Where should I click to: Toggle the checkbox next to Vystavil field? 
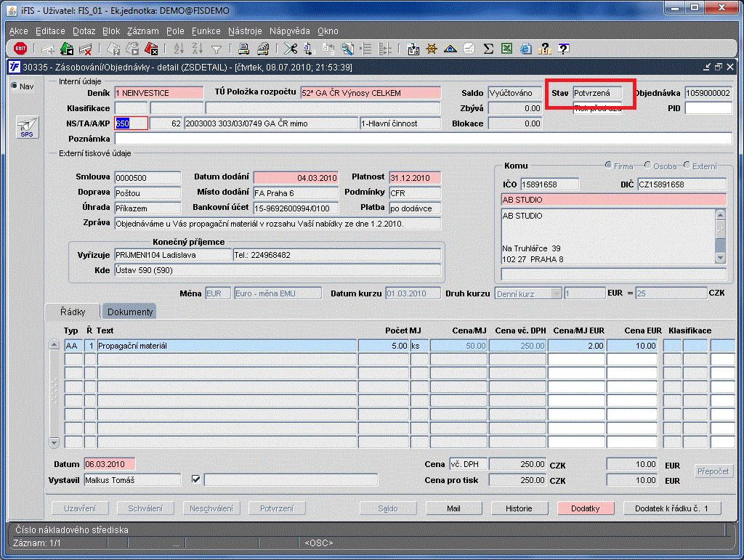click(x=195, y=479)
